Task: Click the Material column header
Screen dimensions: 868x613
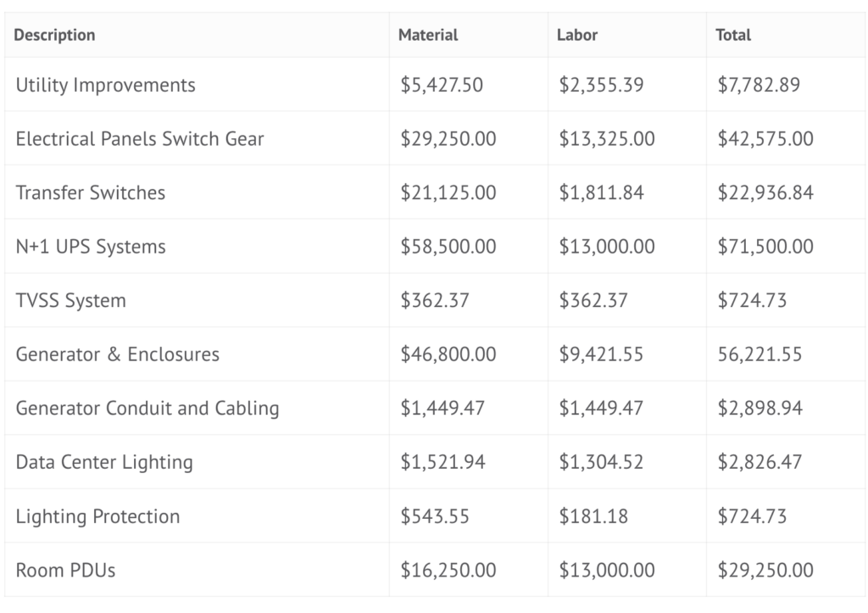Action: point(428,36)
